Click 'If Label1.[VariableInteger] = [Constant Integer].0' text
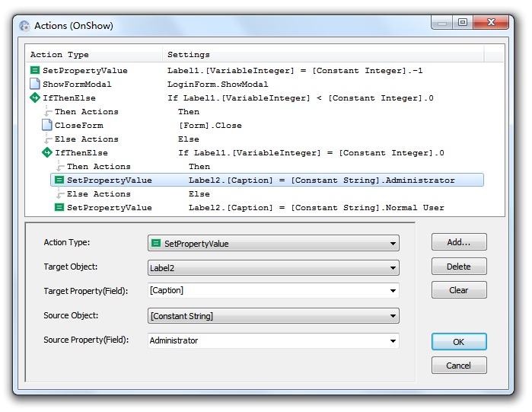The height and width of the screenshot is (412, 532). tap(311, 153)
